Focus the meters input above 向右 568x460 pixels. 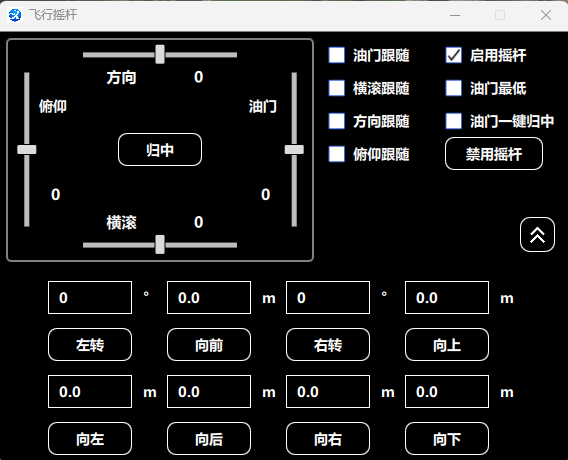pyautogui.click(x=328, y=392)
